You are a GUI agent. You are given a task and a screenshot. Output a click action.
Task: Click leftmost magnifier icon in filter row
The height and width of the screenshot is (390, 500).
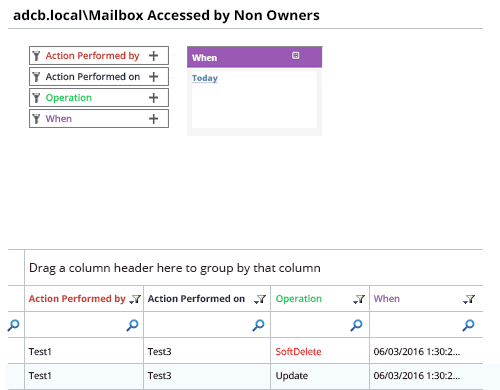click(x=13, y=325)
